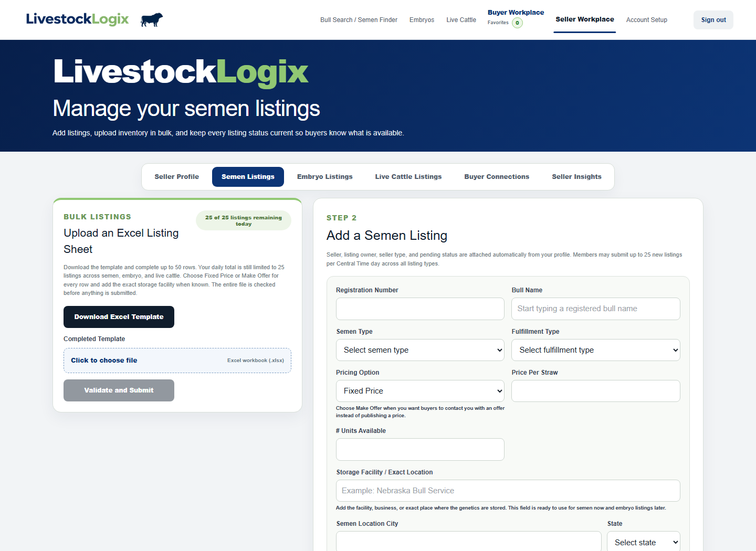Open Live Cattle navigation link
Viewport: 756px width, 551px height.
(461, 20)
